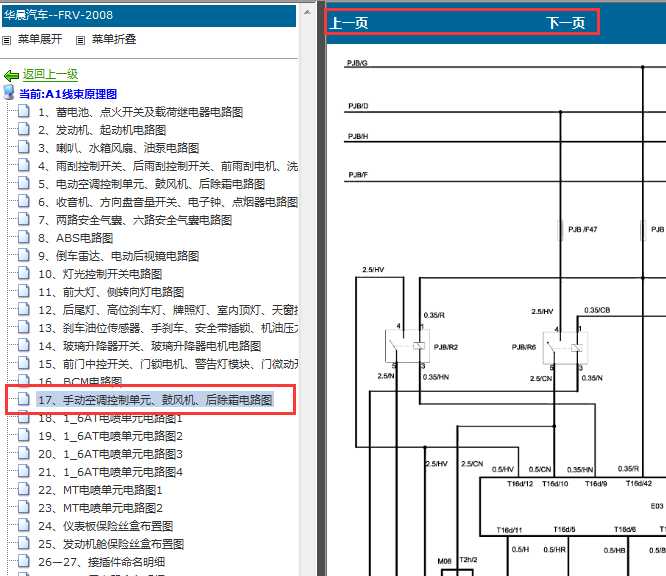Open 25、发动机舱保险丝盒布置图
Screen dimensions: 666x576
[111, 544]
